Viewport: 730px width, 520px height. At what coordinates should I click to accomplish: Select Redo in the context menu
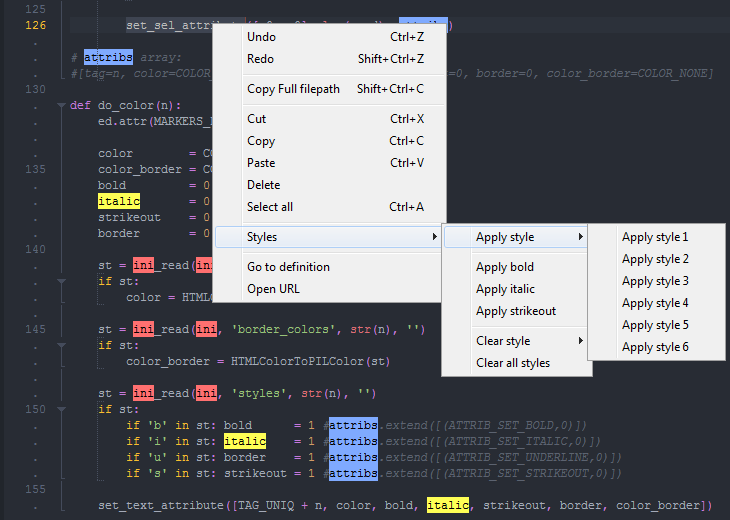point(260,59)
